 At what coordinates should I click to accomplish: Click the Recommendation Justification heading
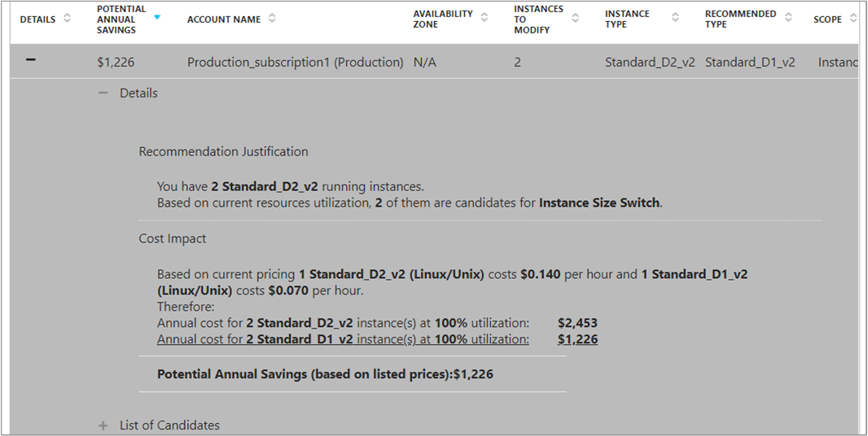224,151
